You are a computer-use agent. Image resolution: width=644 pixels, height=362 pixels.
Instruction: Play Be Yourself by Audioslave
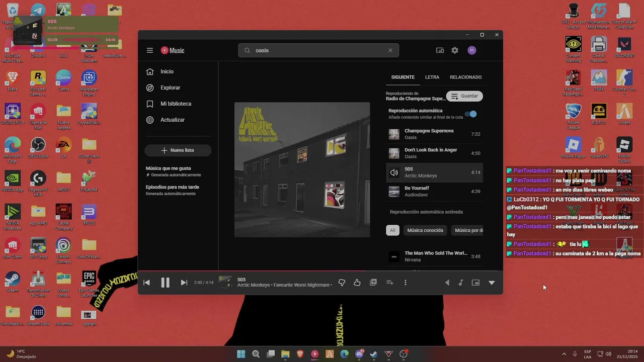click(434, 192)
